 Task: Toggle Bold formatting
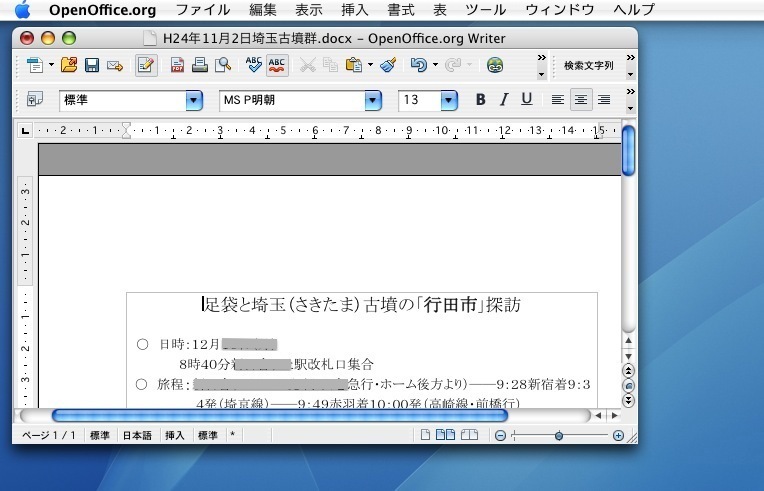tap(480, 99)
